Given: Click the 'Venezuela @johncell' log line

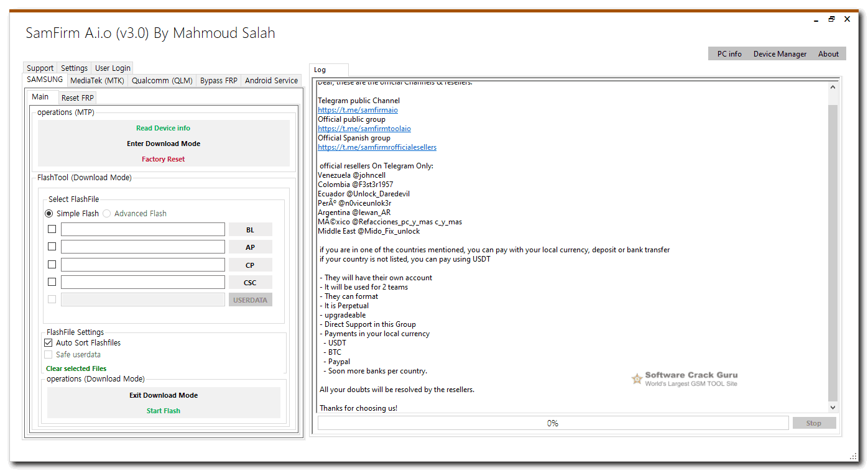Looking at the screenshot, I should [x=351, y=175].
